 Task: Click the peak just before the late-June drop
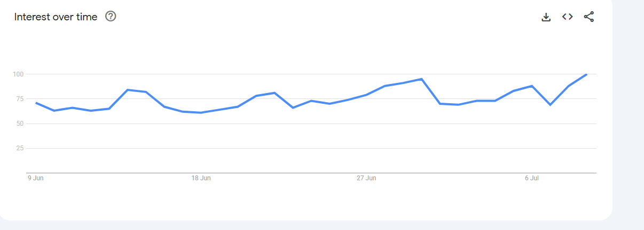[421, 79]
